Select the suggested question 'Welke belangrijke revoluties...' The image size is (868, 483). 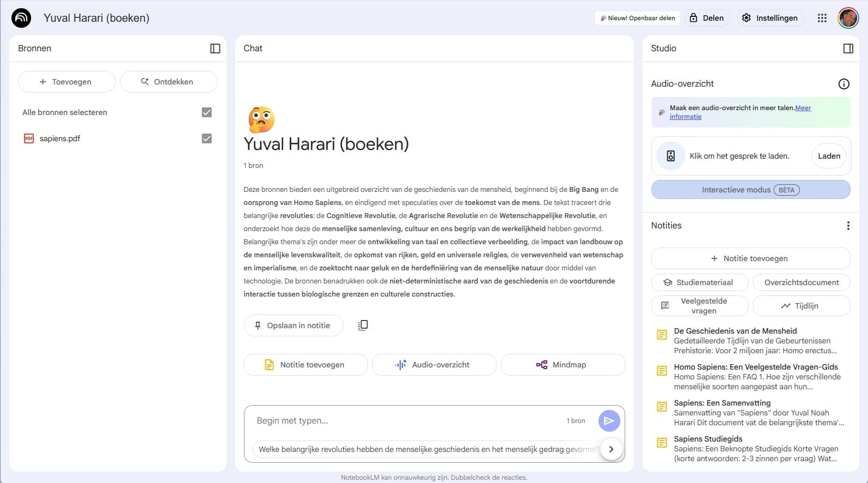(427, 449)
